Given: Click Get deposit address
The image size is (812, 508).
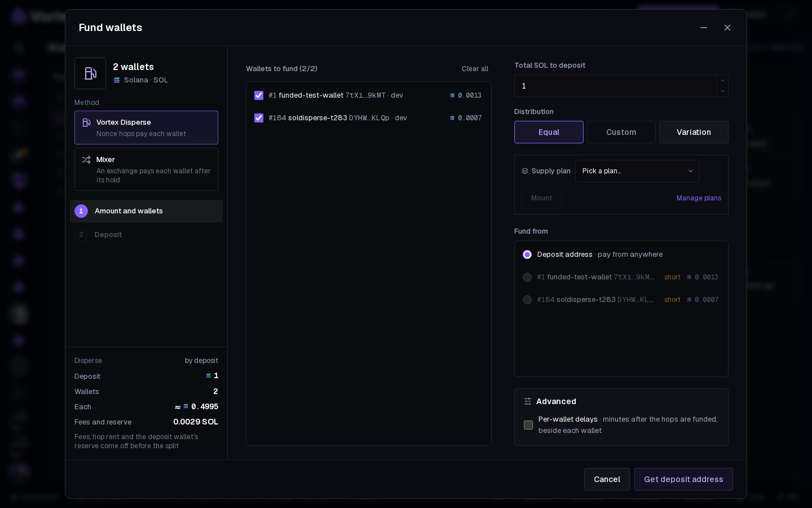Looking at the screenshot, I should pyautogui.click(x=683, y=479).
